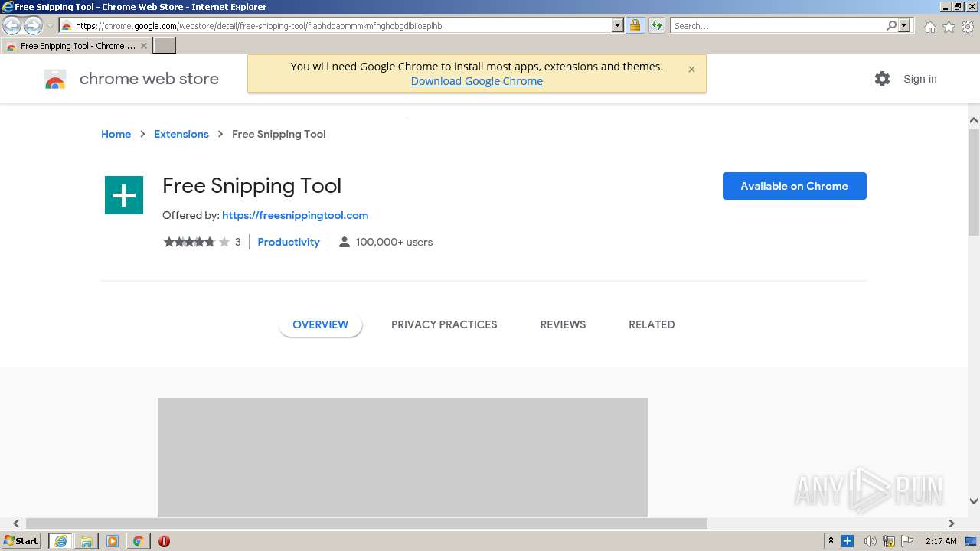Open the Productivity category link
This screenshot has height=551, width=980.
coord(289,242)
